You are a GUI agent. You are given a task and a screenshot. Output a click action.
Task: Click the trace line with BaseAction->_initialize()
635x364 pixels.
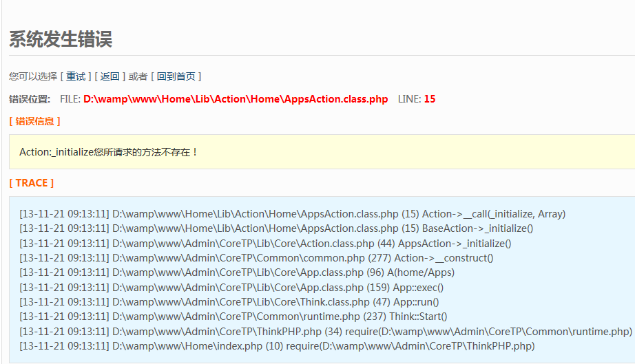275,228
